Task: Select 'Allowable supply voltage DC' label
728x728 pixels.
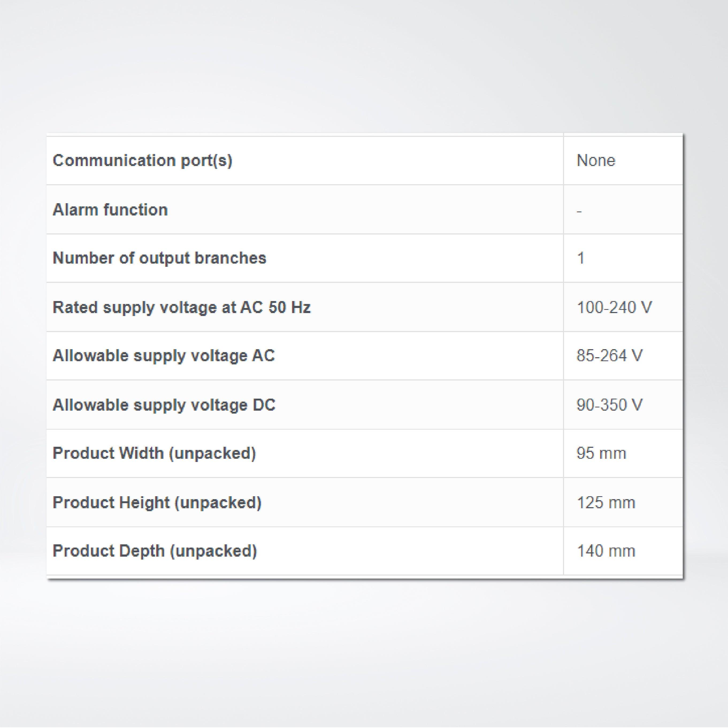Action: coord(164,405)
